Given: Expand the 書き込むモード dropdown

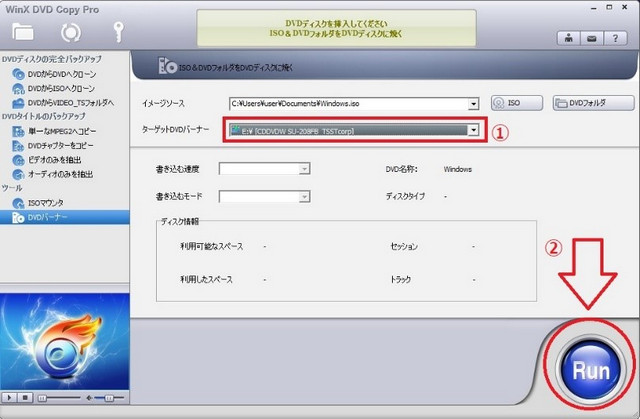Looking at the screenshot, I should click(304, 196).
